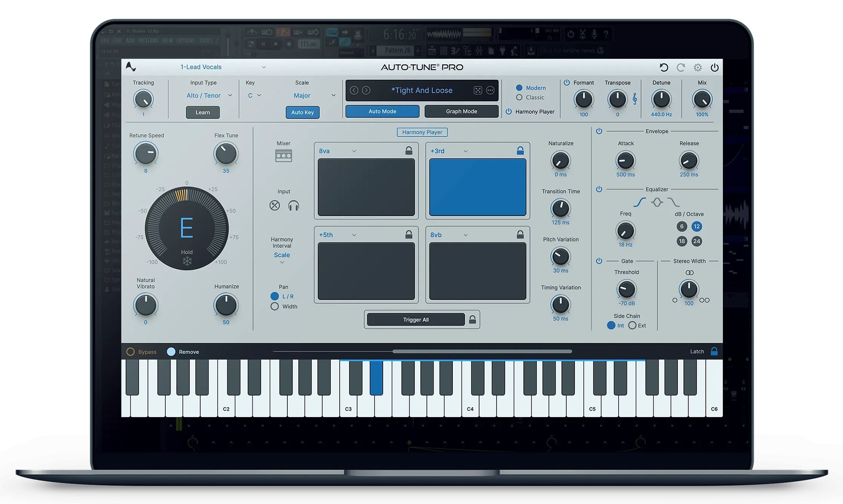Switch to Graph Mode
Image resolution: width=843 pixels, height=504 pixels.
click(x=461, y=111)
